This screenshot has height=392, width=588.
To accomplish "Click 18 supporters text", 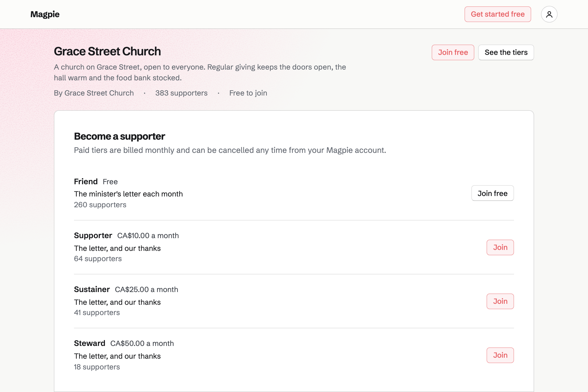I will pos(97,367).
